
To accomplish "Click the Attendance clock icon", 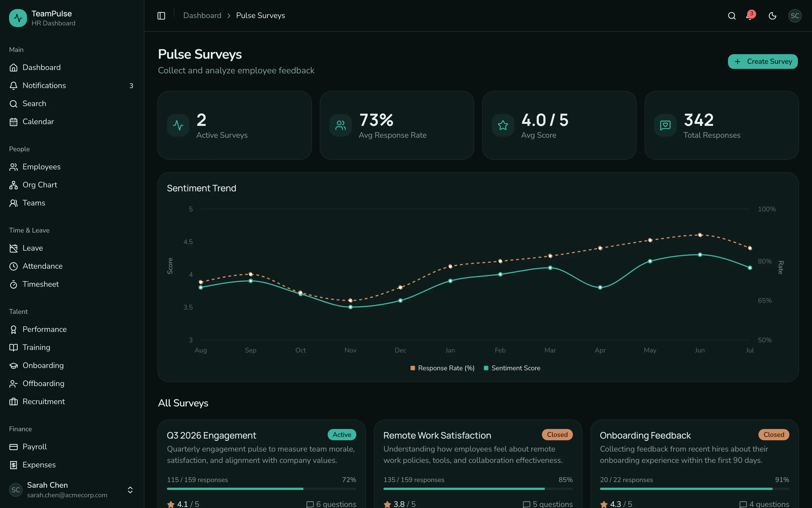I will pyautogui.click(x=14, y=266).
